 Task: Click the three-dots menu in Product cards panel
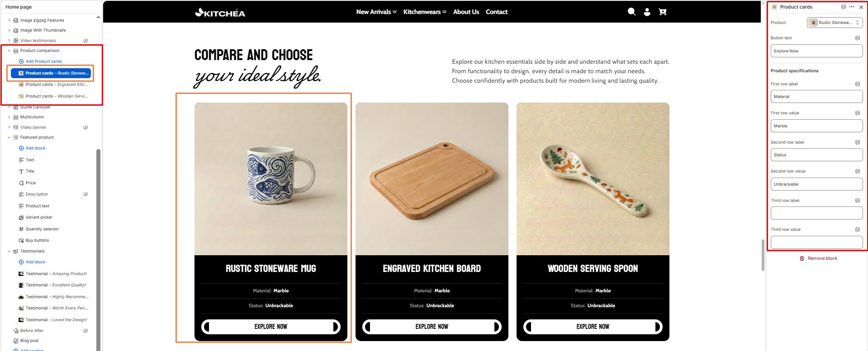coord(852,7)
